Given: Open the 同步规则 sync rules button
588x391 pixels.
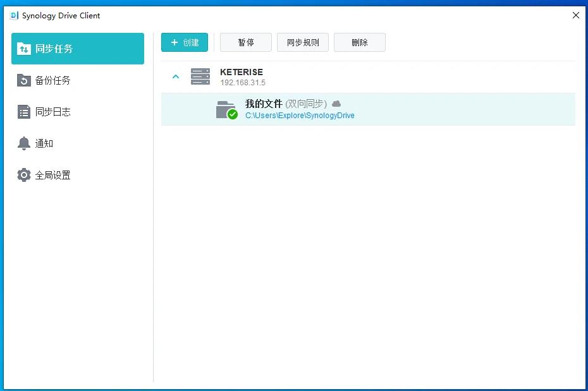Looking at the screenshot, I should click(303, 42).
